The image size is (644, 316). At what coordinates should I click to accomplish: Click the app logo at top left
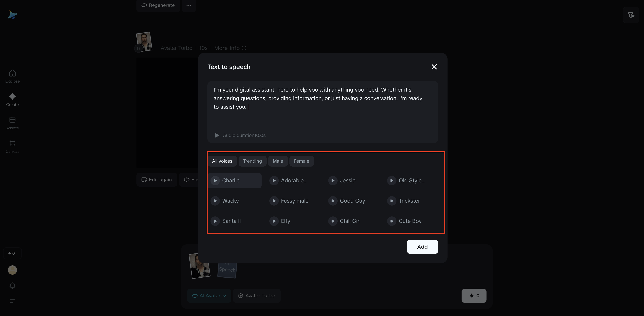[12, 15]
